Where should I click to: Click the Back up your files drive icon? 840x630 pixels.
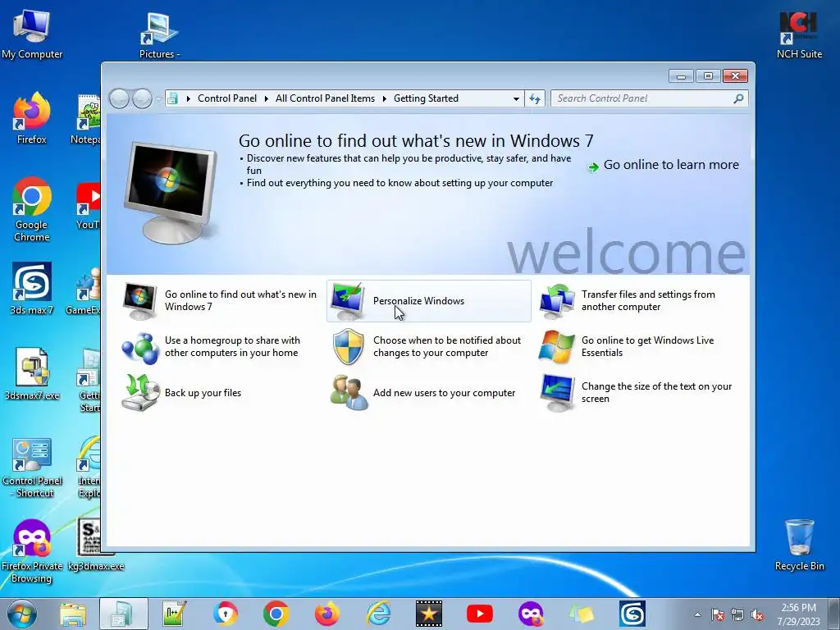coord(141,393)
